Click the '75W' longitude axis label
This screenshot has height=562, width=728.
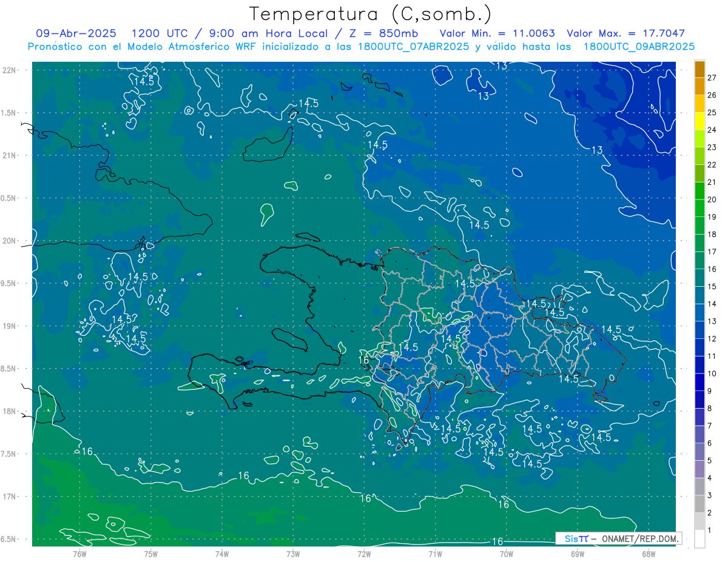(x=151, y=554)
